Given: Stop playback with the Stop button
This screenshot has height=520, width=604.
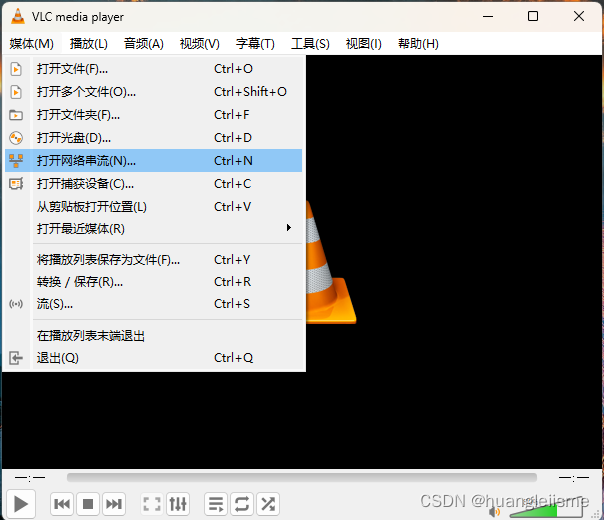Looking at the screenshot, I should pyautogui.click(x=88, y=503).
